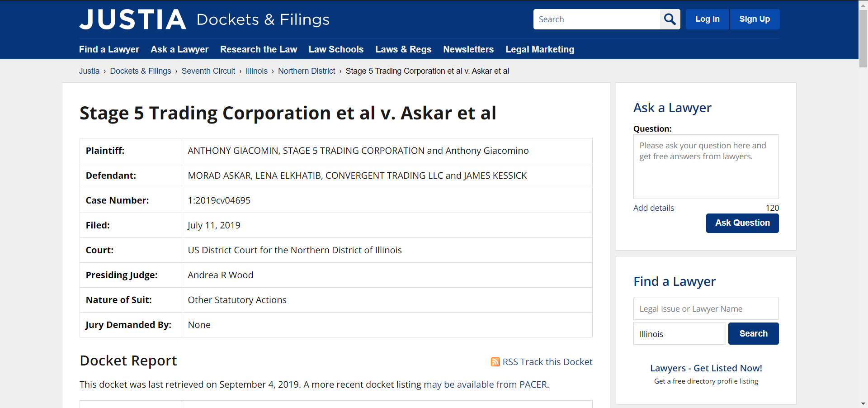868x408 pixels.
Task: Click the 120 character counter
Action: pos(772,208)
